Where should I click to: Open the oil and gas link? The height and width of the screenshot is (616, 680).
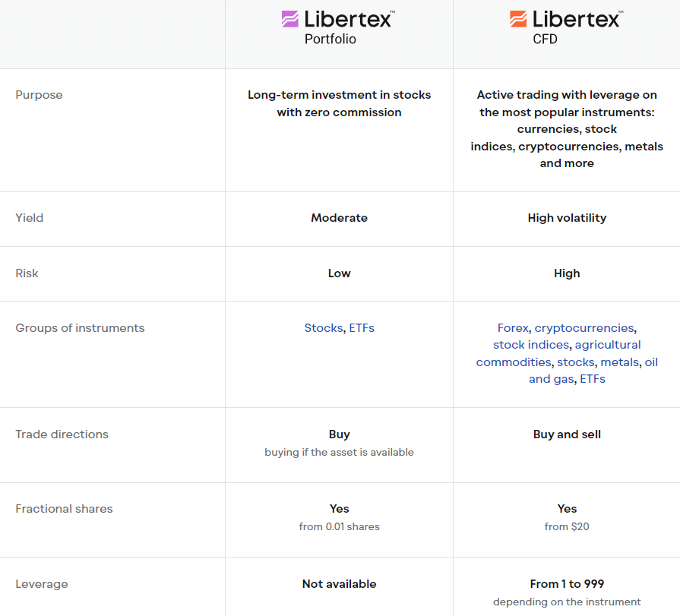point(593,371)
